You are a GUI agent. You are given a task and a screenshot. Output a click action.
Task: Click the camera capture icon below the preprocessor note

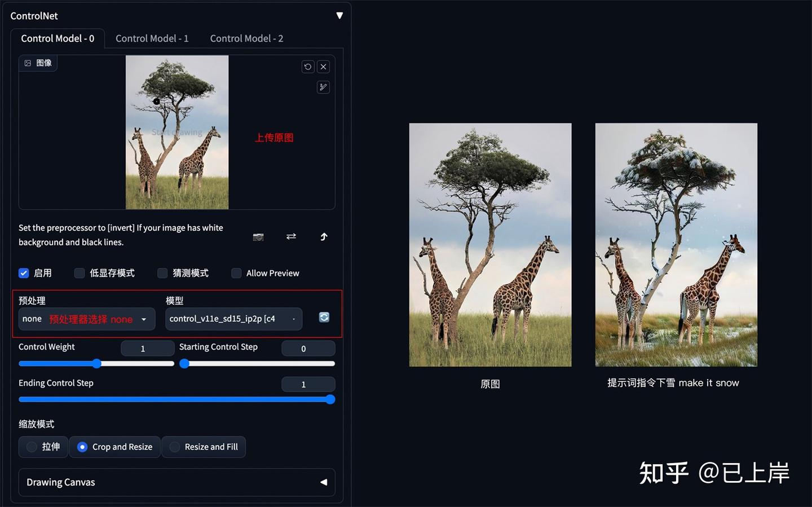click(x=258, y=237)
